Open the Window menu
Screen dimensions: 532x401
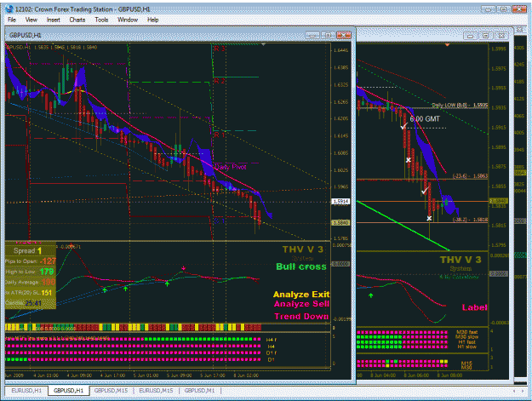(x=128, y=20)
